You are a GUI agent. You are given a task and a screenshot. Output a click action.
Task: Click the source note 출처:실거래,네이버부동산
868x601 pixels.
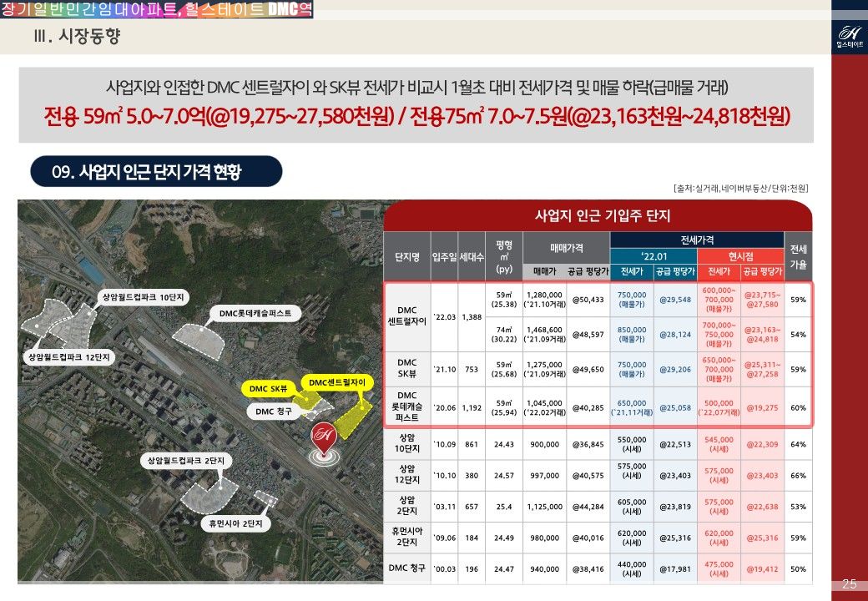[741, 188]
